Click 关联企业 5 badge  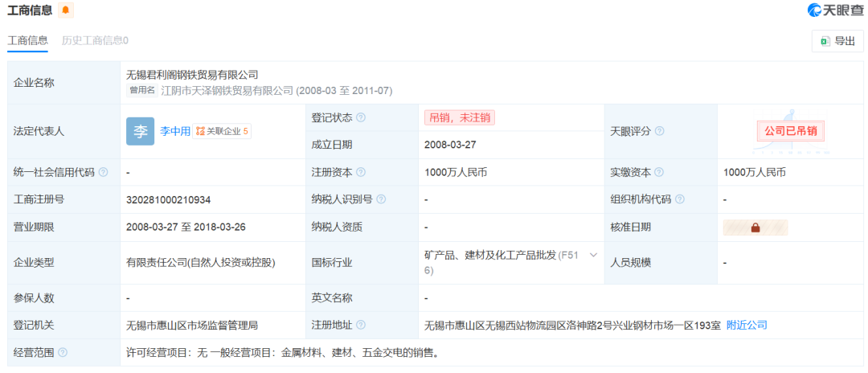222,131
